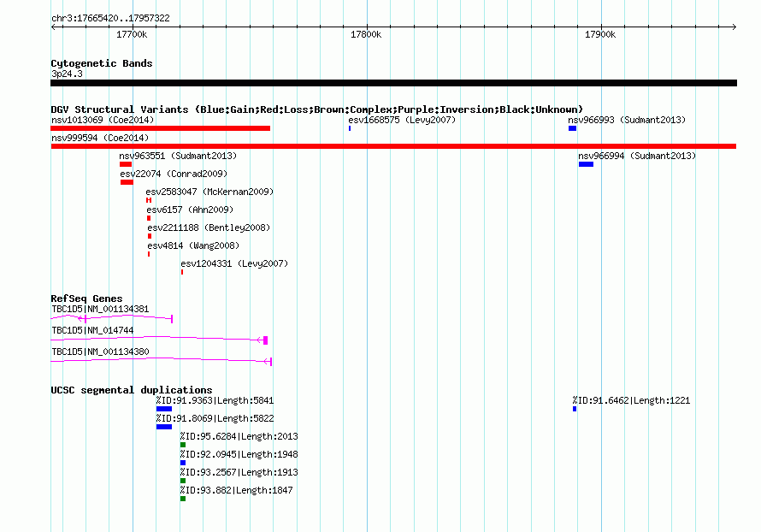Click the 17800k ruler tick label
Viewport: 761px width, 532px height.
[x=366, y=34]
